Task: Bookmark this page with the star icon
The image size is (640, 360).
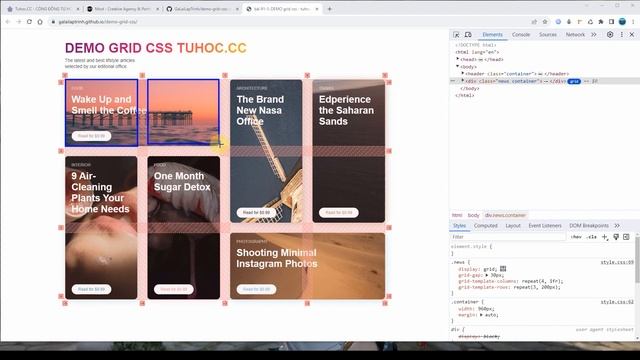Action: [x=544, y=22]
